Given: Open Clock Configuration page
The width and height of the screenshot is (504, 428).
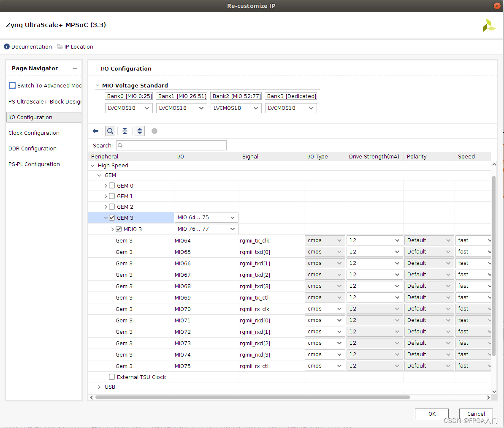Looking at the screenshot, I should coord(34,133).
